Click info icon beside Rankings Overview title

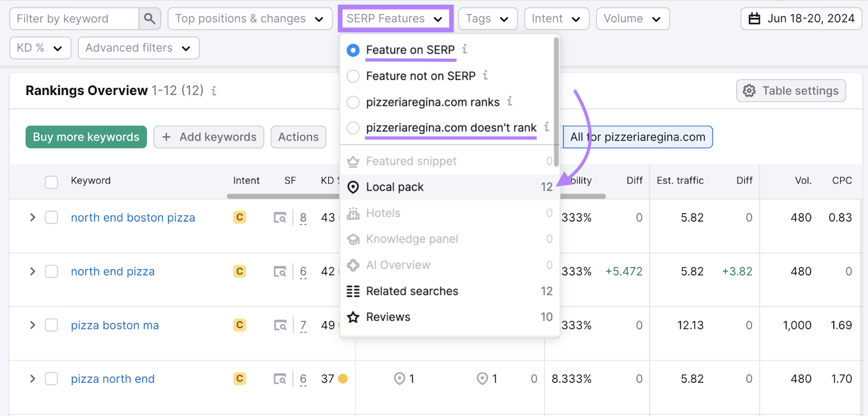pyautogui.click(x=214, y=91)
